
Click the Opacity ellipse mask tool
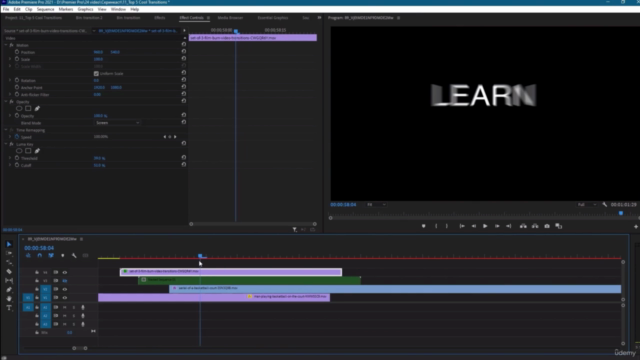click(x=19, y=109)
